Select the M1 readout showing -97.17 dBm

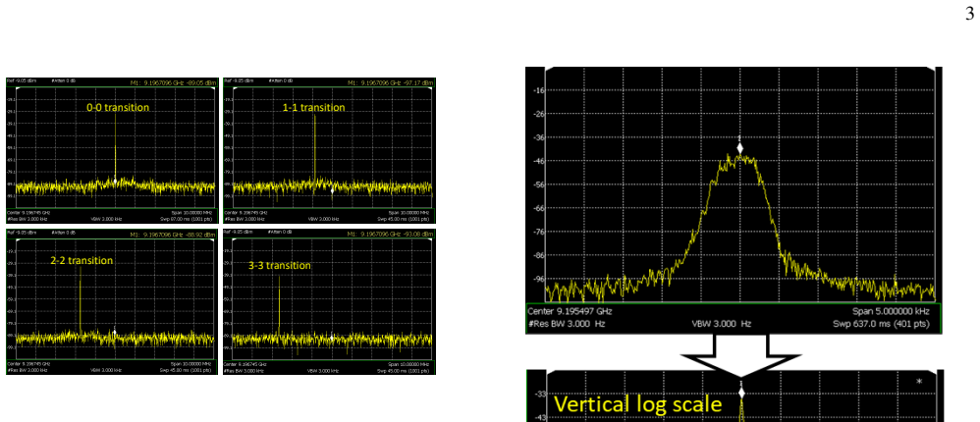click(x=390, y=81)
